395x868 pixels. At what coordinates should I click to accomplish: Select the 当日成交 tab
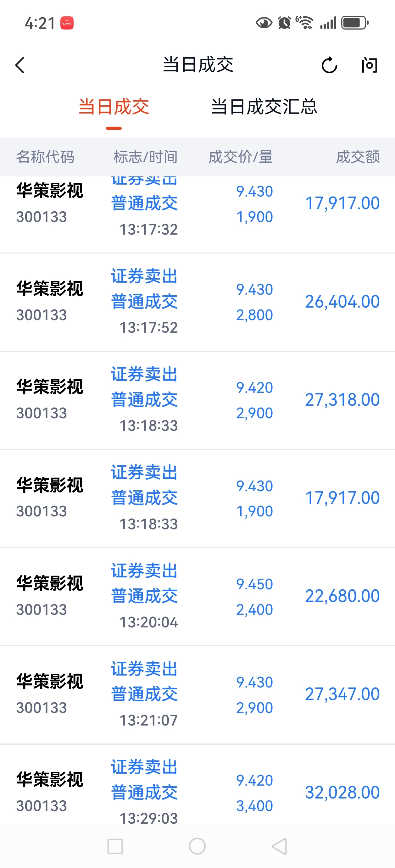[x=114, y=107]
